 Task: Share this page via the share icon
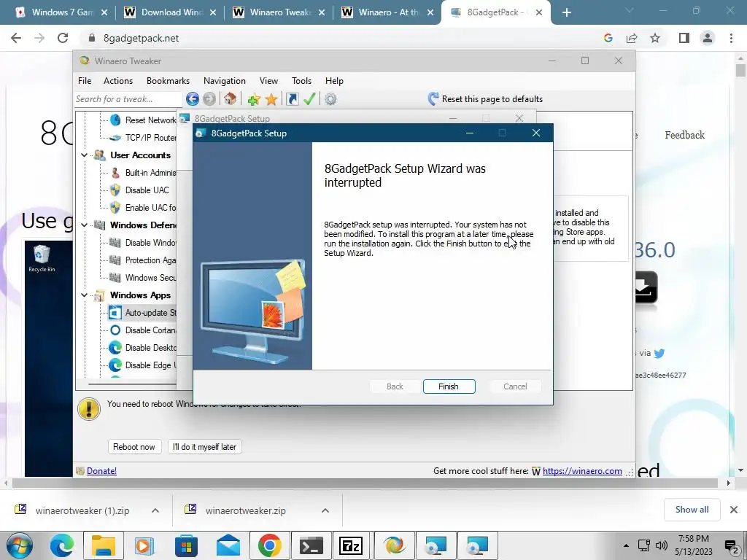(x=632, y=38)
